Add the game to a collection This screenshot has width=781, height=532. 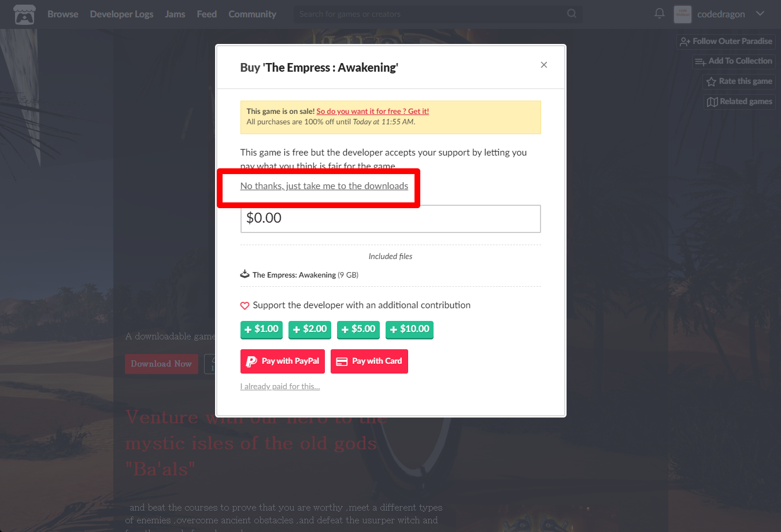(x=734, y=61)
